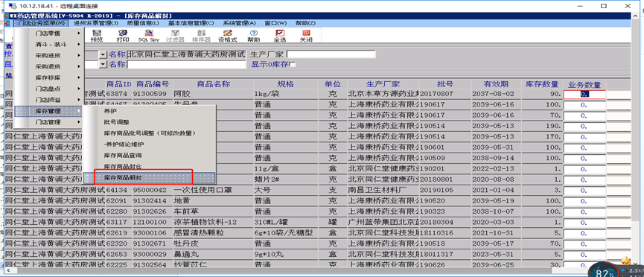Open the SQL Spy tool
This screenshot has width=644, height=277.
click(x=148, y=35)
